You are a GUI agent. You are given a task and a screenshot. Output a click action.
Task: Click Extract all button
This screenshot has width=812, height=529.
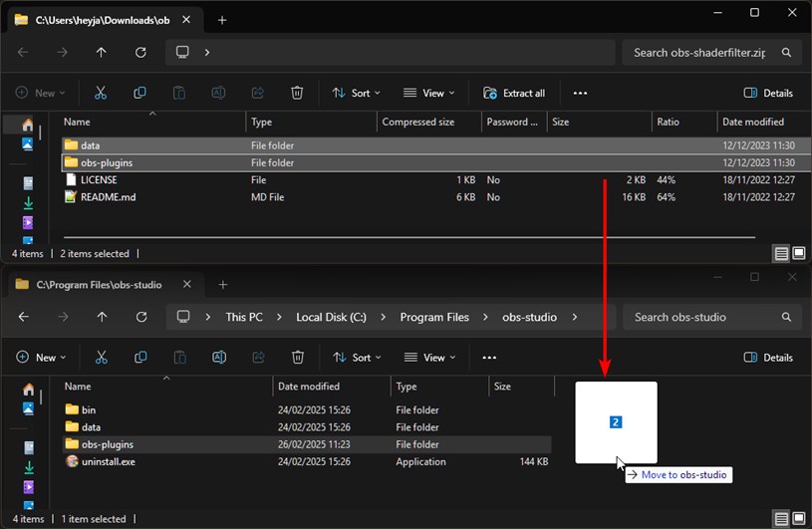(514, 94)
